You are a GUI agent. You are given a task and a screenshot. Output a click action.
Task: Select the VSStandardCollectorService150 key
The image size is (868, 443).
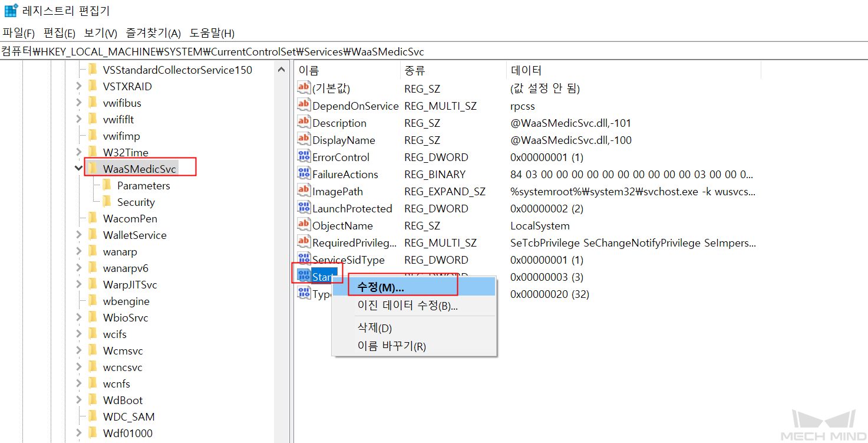[x=177, y=70]
